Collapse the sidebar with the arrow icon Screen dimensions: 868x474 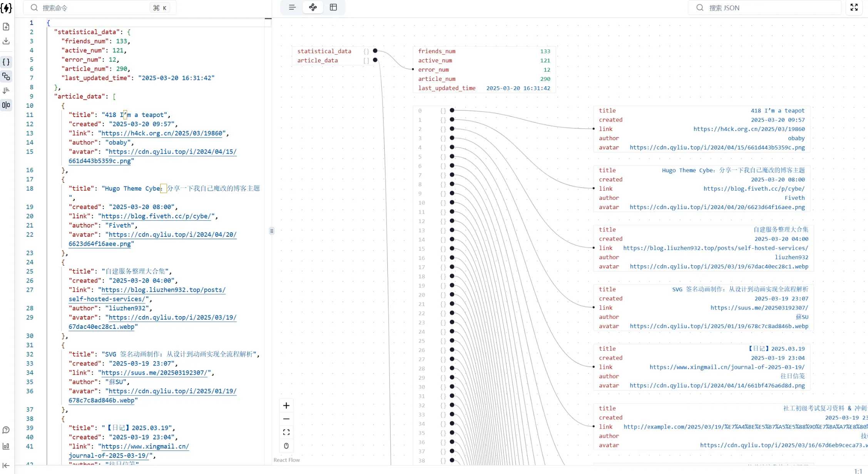(6, 466)
